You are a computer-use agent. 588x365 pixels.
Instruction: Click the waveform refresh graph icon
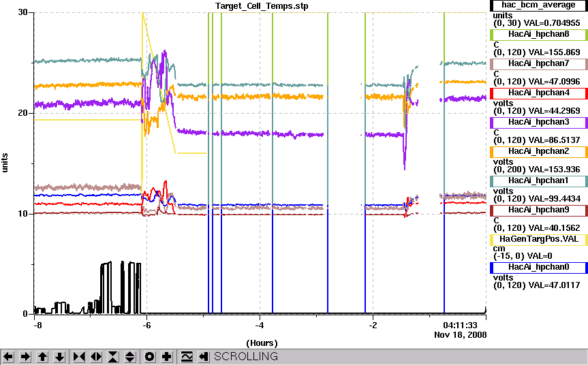point(187,356)
